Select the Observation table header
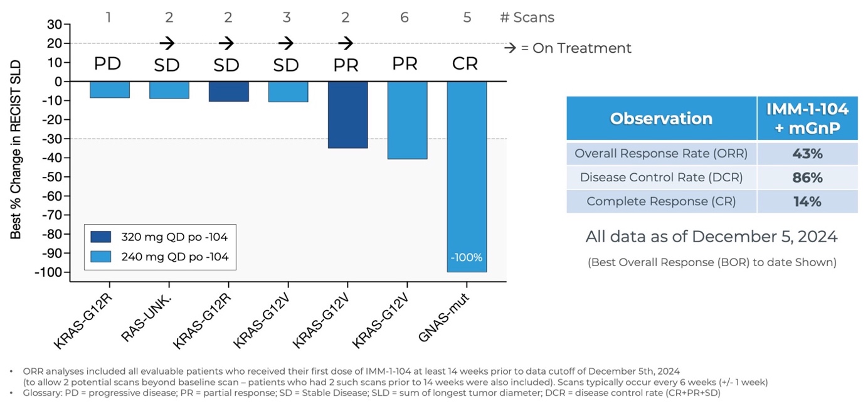This screenshot has width=868, height=406. point(661,119)
